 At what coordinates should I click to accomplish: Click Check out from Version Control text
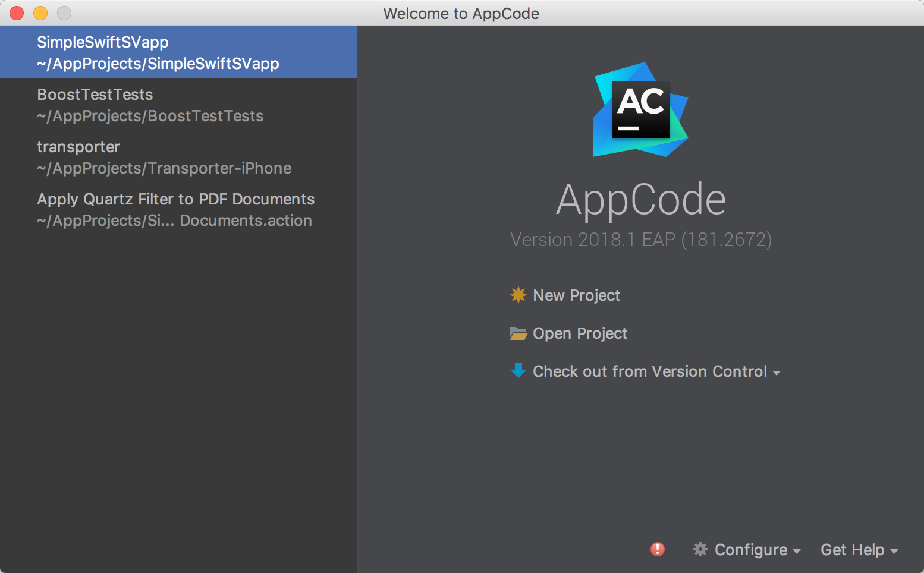pyautogui.click(x=649, y=371)
